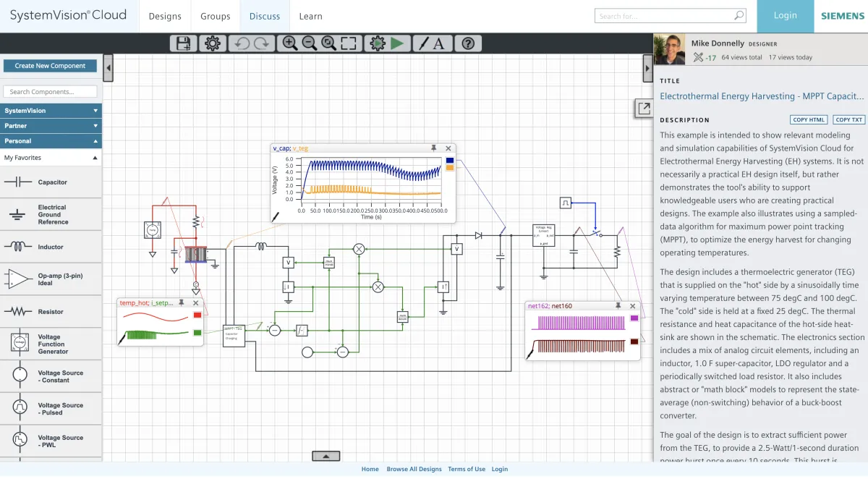The height and width of the screenshot is (479, 868).
Task: Click the Login link in the footer
Action: [x=500, y=469]
